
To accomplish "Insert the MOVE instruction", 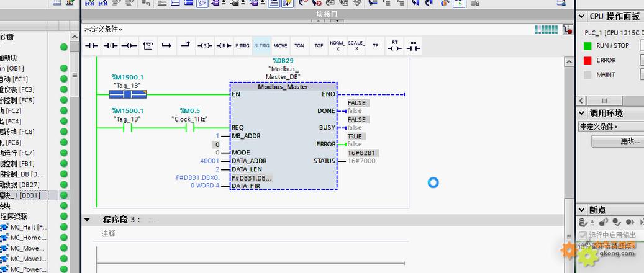I will (280, 46).
